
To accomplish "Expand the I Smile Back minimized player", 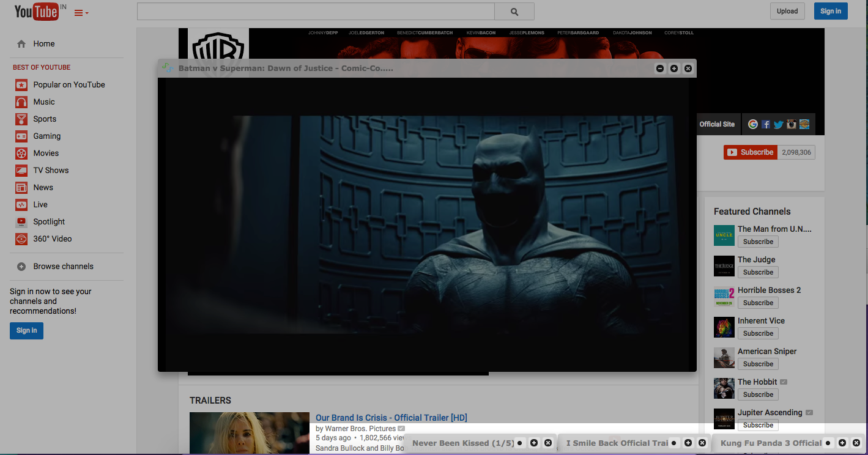I will [x=688, y=443].
